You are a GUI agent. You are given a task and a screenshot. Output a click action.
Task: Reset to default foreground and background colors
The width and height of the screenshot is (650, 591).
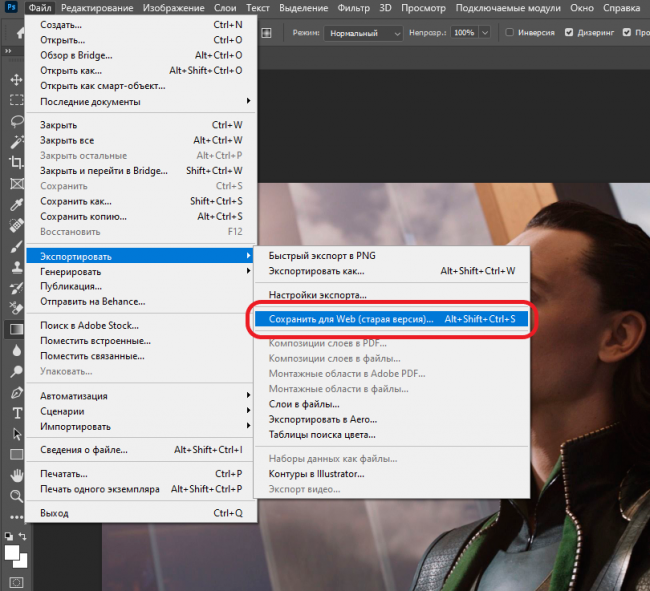tap(9, 536)
